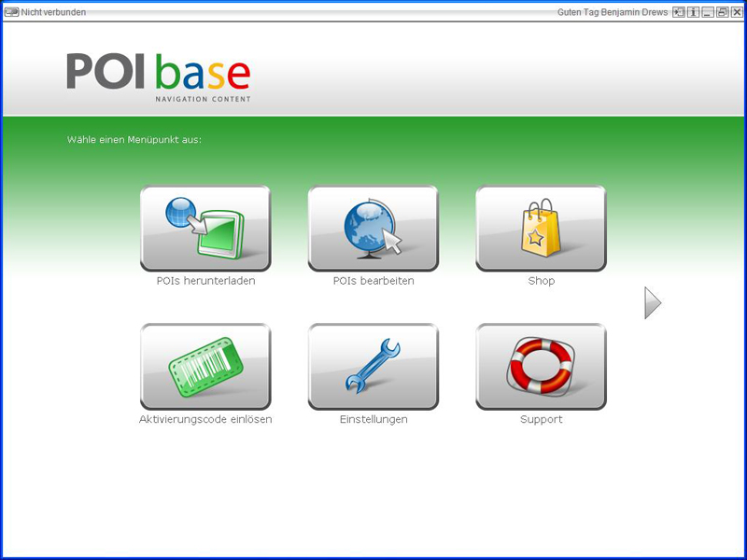Click the 'Einstellungen' text label

[373, 420]
